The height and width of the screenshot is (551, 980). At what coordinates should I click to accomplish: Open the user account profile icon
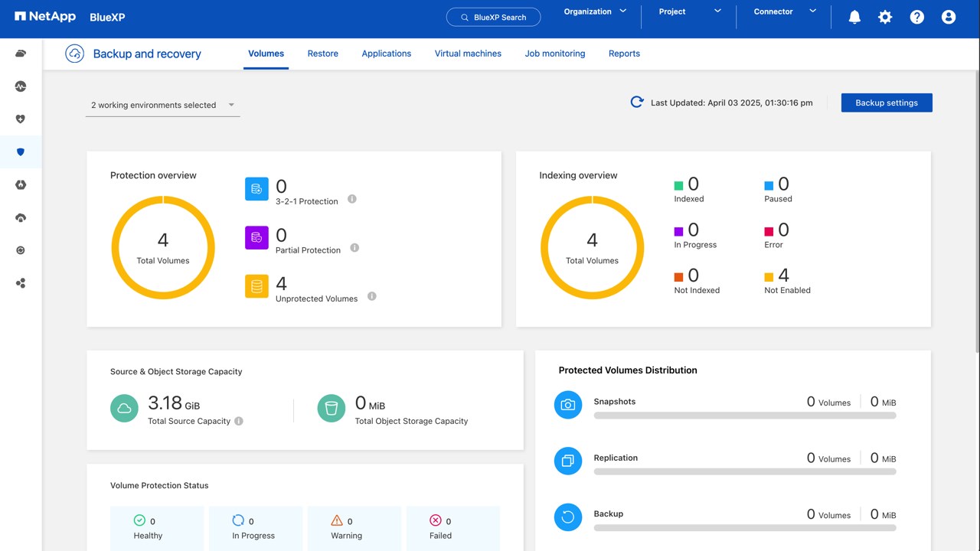click(949, 17)
